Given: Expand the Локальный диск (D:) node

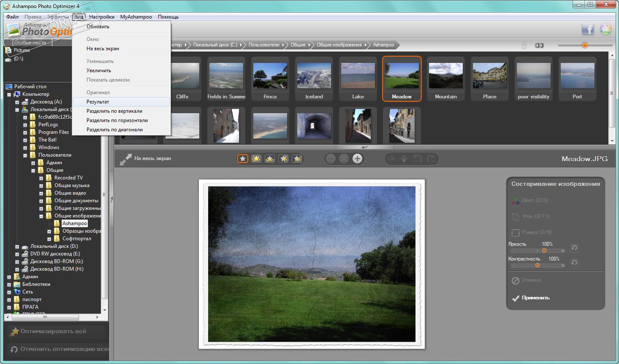Looking at the screenshot, I should tap(17, 247).
